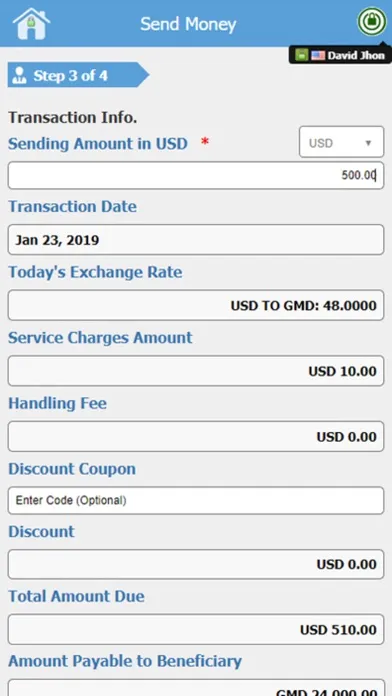Screen dimensions: 392x696
Task: Select the Transaction Date field Jan 23, 2019
Action: (196, 240)
